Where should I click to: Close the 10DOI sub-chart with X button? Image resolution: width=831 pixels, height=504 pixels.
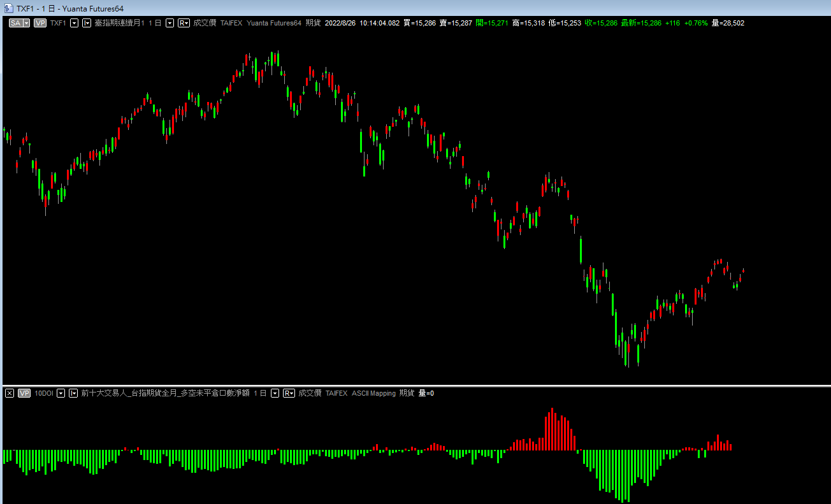coord(10,393)
